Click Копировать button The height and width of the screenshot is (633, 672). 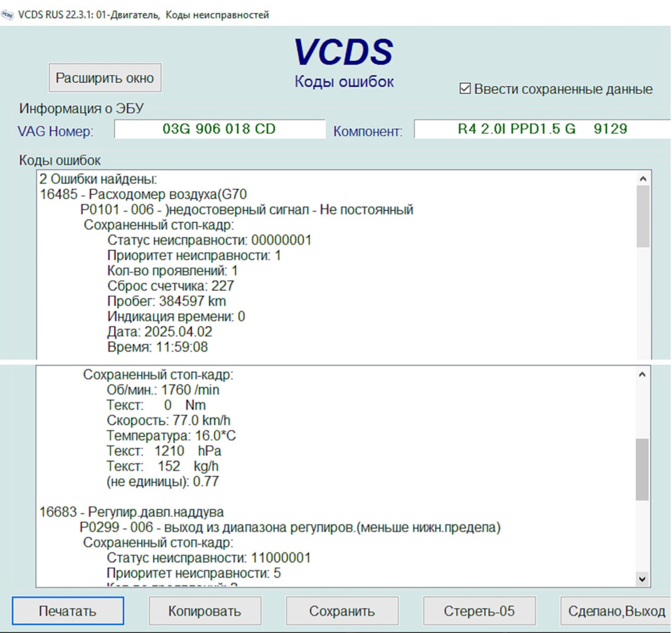click(205, 611)
